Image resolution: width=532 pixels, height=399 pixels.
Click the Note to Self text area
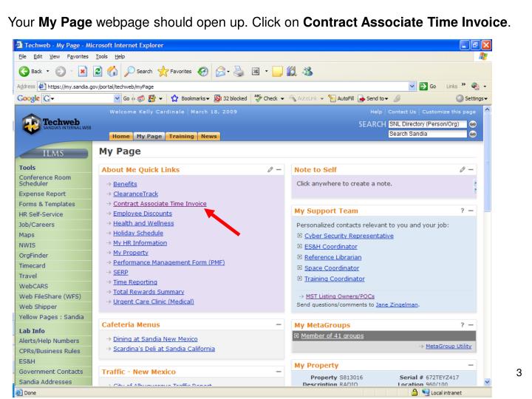(x=383, y=187)
